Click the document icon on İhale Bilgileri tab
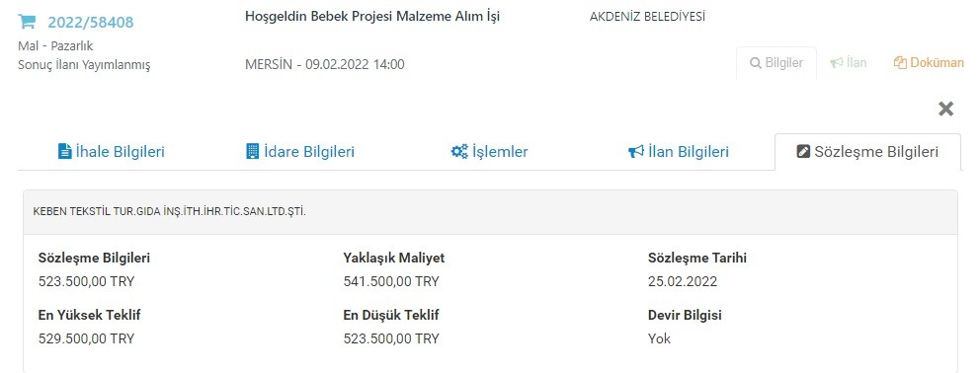This screenshot has width=980, height=373. [x=64, y=151]
